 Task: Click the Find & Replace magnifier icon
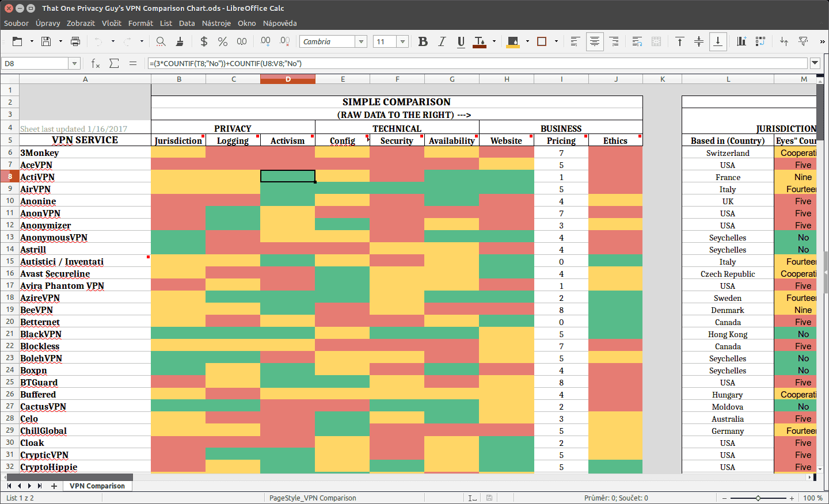[161, 41]
